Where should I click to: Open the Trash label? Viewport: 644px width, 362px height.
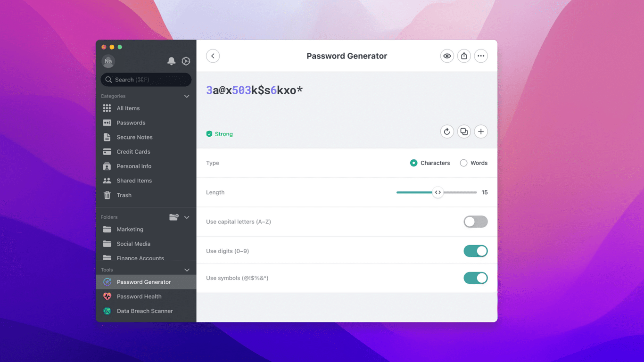124,195
